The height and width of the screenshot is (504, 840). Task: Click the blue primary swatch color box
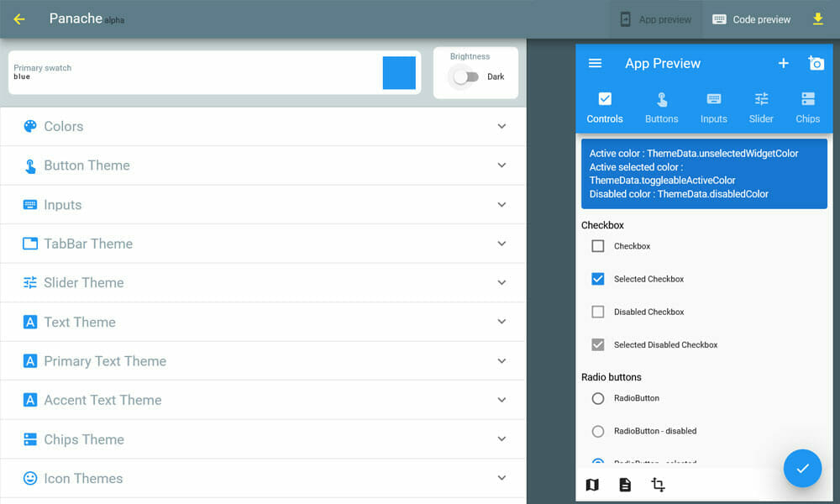[x=399, y=73]
